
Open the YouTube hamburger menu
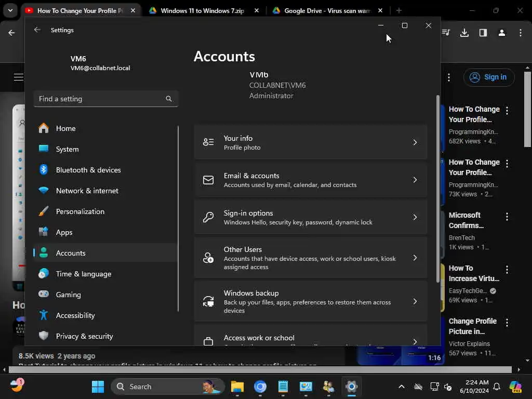[x=19, y=77]
